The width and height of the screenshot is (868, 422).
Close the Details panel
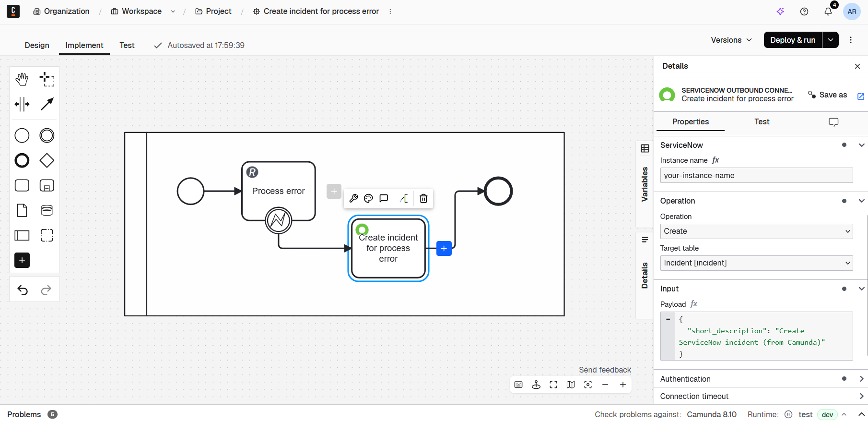click(857, 66)
